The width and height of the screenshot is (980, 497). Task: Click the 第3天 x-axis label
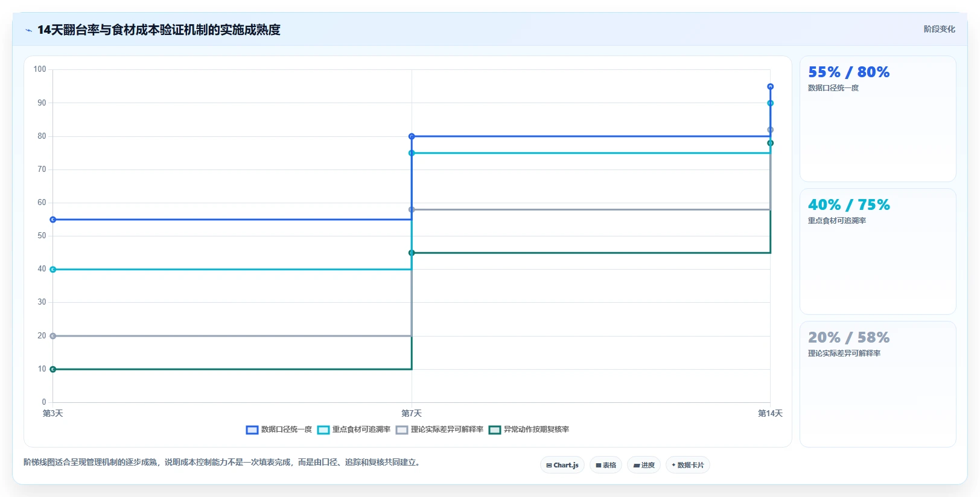coord(53,413)
